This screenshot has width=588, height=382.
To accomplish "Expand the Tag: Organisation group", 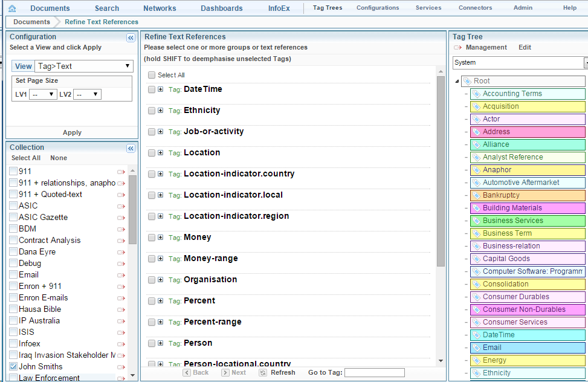I will click(x=161, y=280).
